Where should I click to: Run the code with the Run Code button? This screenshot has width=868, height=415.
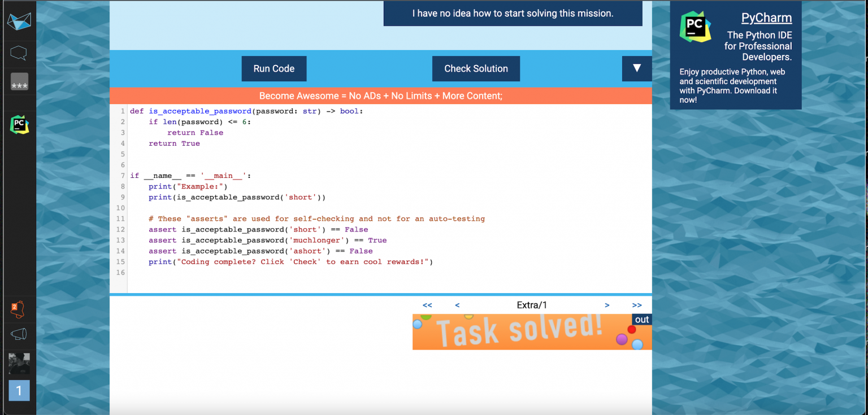pyautogui.click(x=274, y=68)
